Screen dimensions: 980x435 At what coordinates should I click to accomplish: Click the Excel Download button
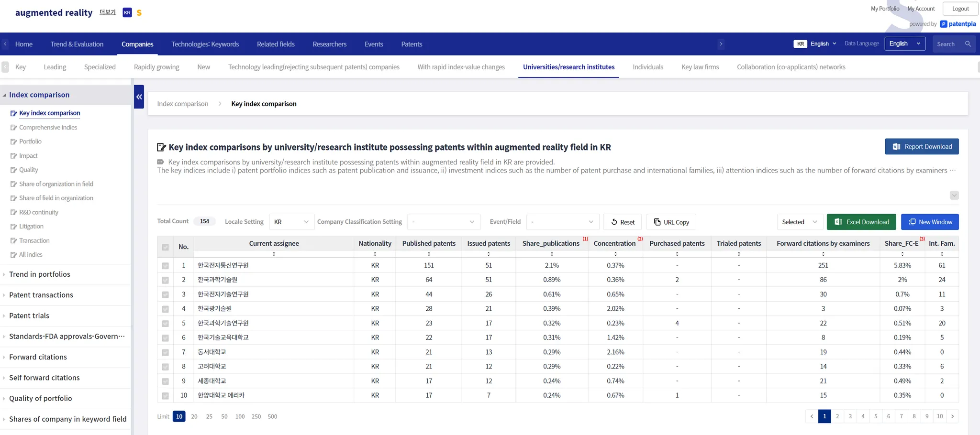pyautogui.click(x=861, y=222)
